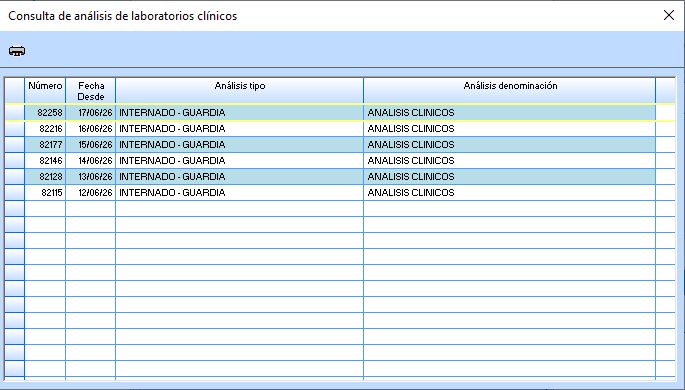Click the row selector for row 82128

point(14,177)
